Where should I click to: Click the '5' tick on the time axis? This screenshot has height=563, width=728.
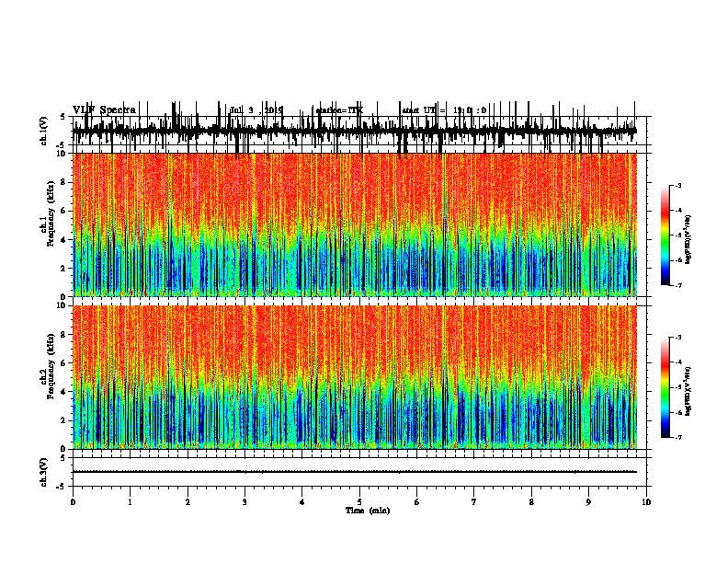point(359,502)
